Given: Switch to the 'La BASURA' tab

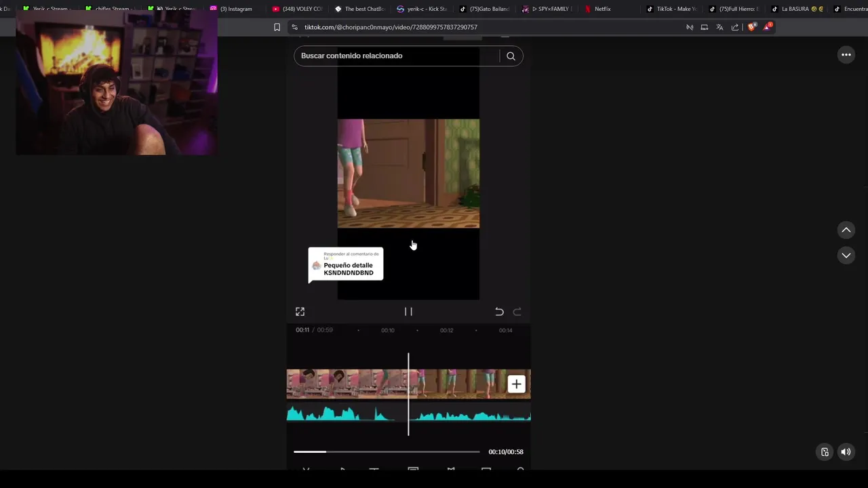Looking at the screenshot, I should [x=797, y=9].
